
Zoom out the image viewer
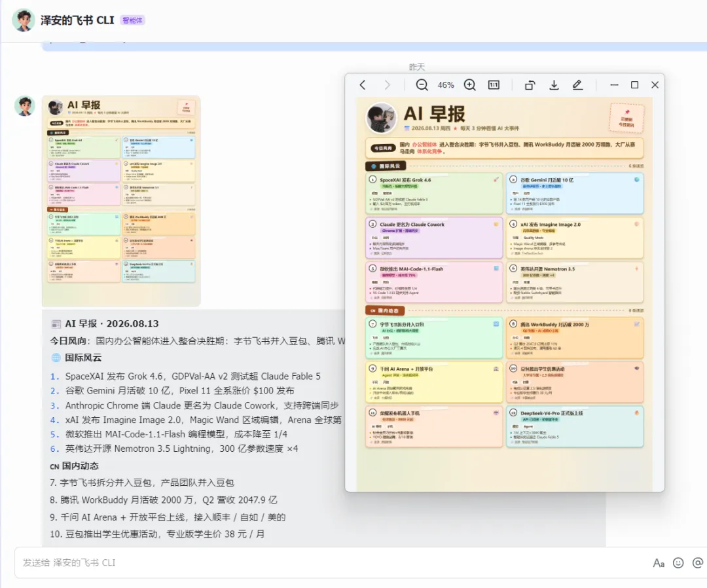[422, 84]
